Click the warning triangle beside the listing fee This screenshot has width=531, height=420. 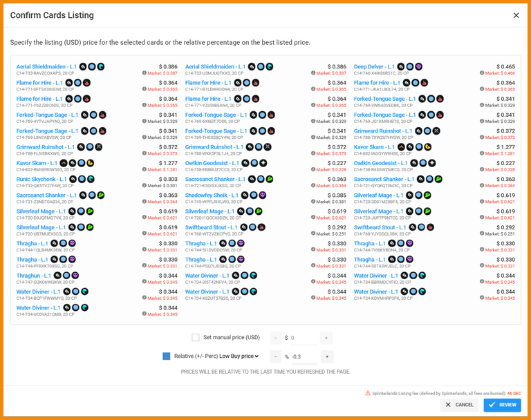coord(367,393)
